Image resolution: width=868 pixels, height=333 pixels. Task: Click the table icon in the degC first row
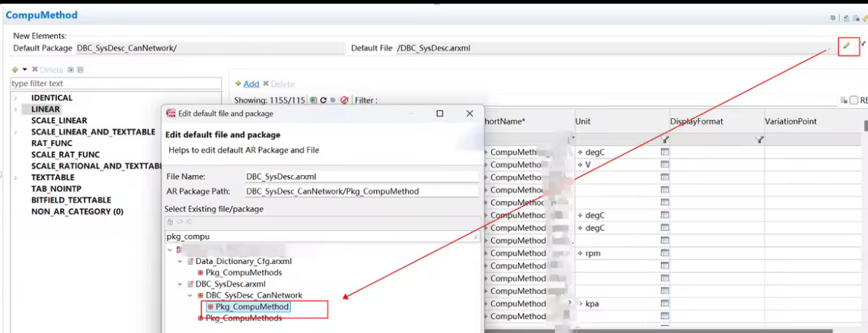coord(665,151)
